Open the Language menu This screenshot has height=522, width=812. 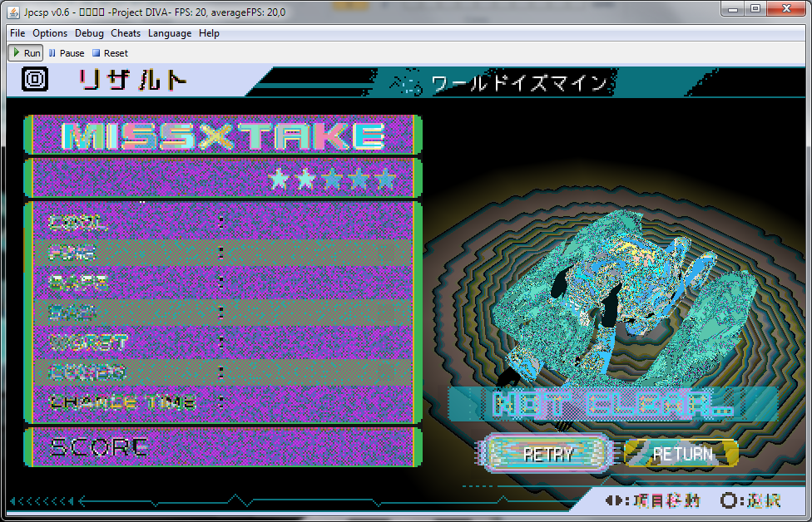coord(170,33)
